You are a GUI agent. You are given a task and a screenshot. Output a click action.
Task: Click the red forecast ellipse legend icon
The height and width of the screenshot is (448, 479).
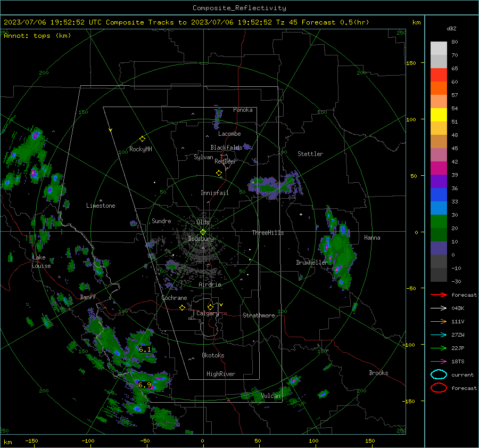(x=439, y=388)
